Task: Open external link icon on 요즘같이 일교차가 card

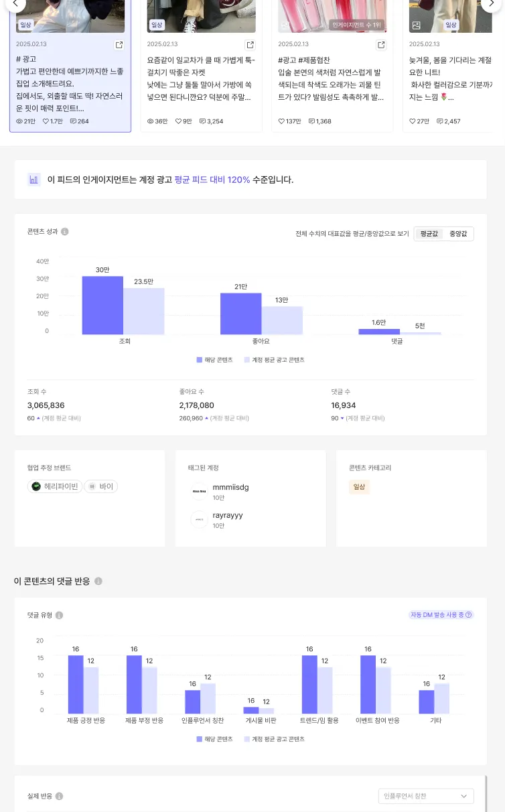Action: pyautogui.click(x=250, y=45)
